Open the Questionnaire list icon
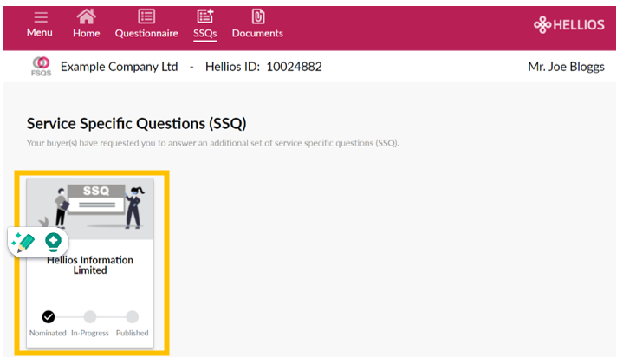Screen dimensions: 623x364 (x=146, y=16)
